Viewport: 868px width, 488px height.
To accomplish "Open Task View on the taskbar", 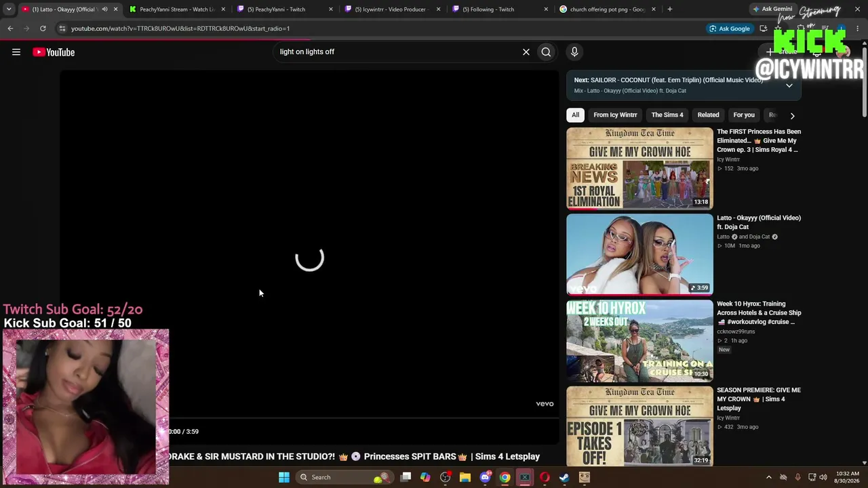I will [x=406, y=477].
